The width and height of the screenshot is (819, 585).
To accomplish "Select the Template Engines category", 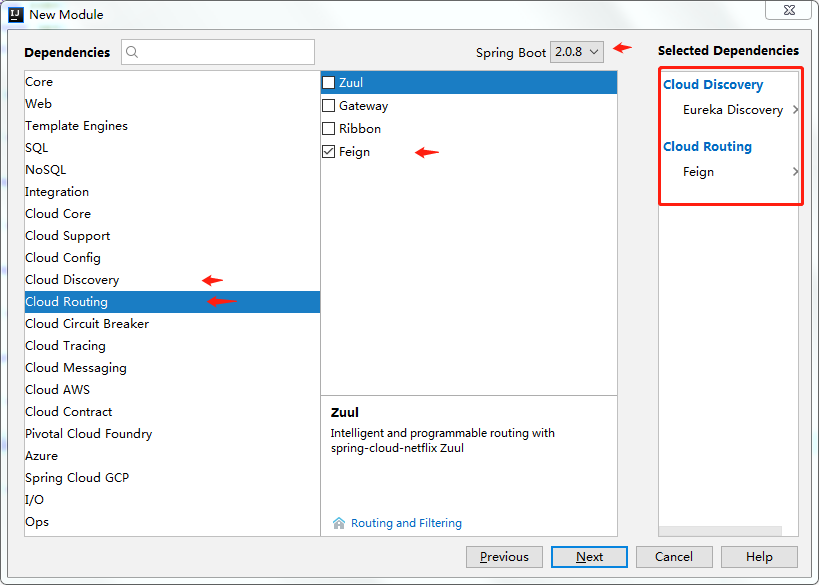I will 172,126.
